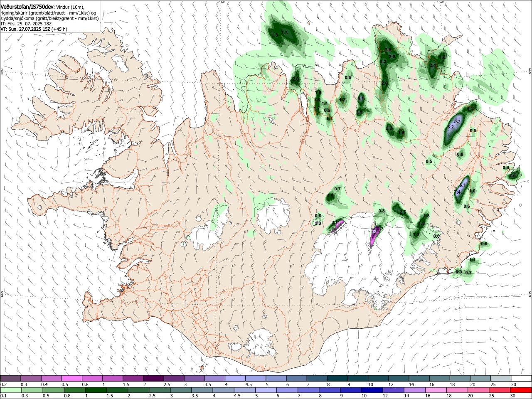Pick the crimson 25 swatch in lower legend row
Image resolution: width=532 pixels, height=399 pixels.
(x=500, y=390)
